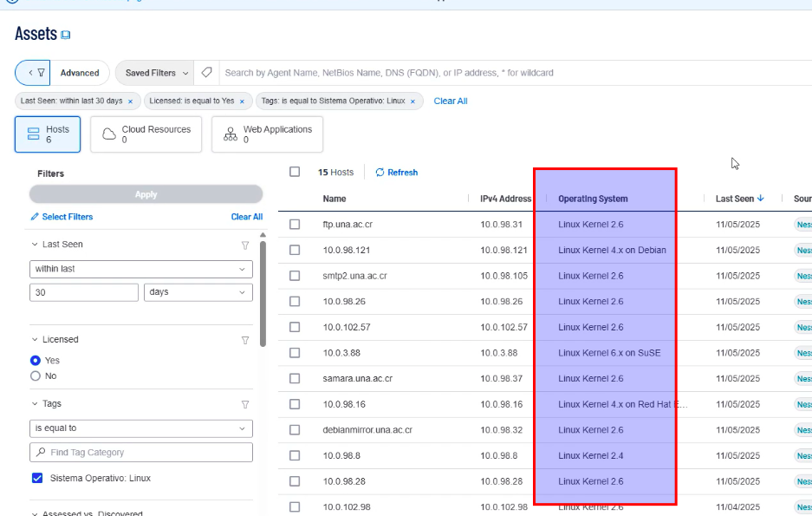The width and height of the screenshot is (812, 516).
Task: Open the Saved Filters dropdown
Action: pyautogui.click(x=155, y=73)
